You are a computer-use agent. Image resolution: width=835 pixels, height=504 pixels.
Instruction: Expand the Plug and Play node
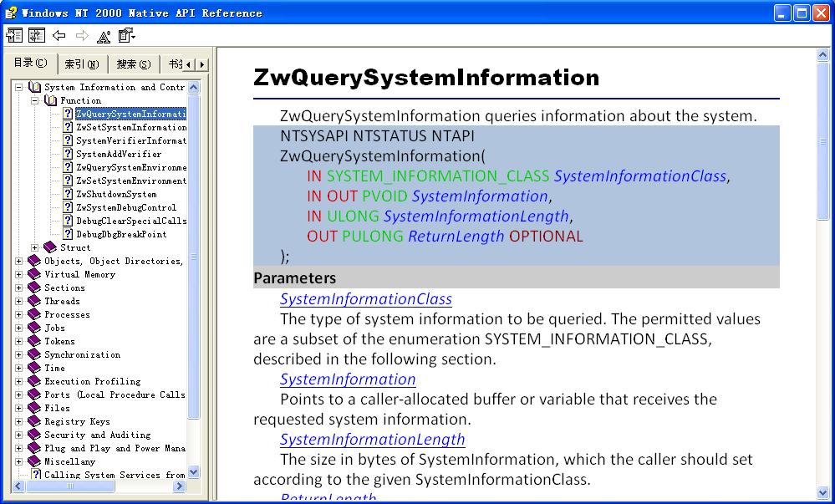(x=18, y=448)
